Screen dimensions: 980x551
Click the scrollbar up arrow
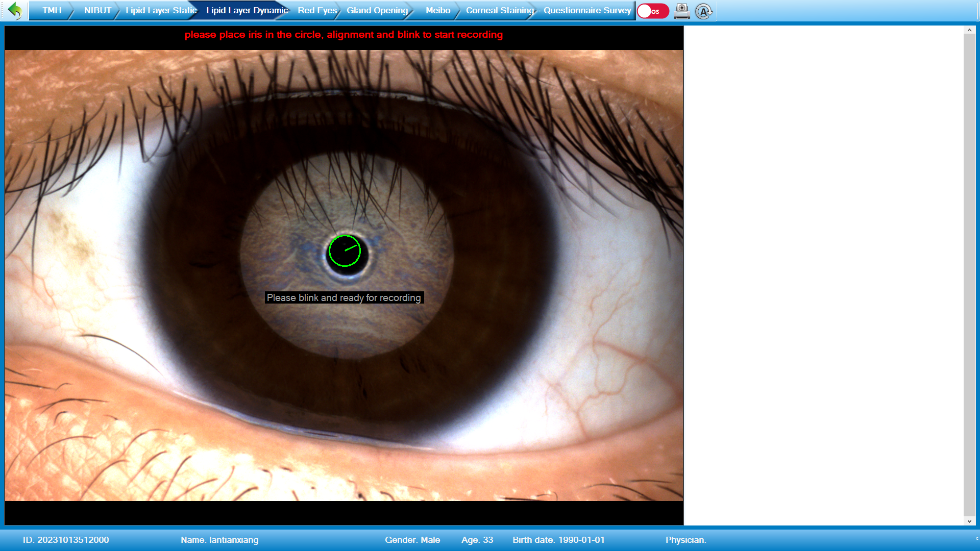click(x=968, y=30)
